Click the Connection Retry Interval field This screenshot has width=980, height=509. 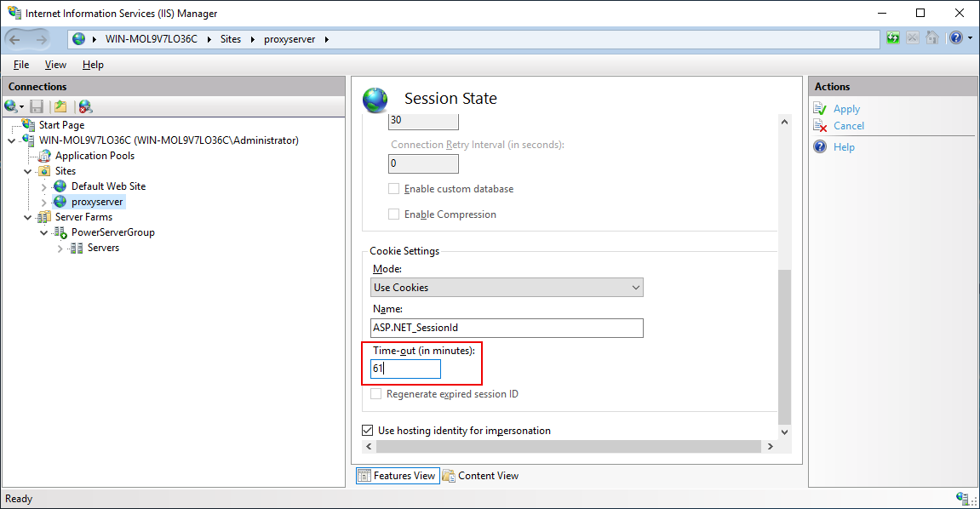(423, 163)
